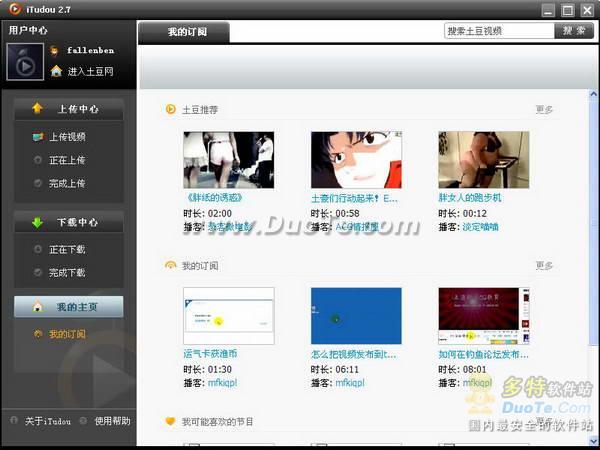Click the 运气卡获渔币 title link

[210, 354]
